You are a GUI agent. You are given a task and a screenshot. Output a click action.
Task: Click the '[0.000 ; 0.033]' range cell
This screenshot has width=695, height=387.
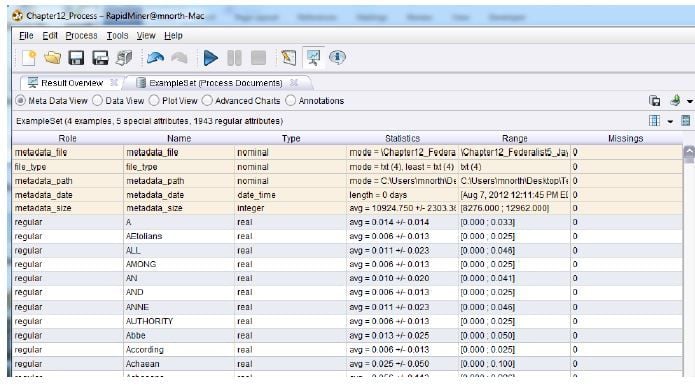(515, 222)
